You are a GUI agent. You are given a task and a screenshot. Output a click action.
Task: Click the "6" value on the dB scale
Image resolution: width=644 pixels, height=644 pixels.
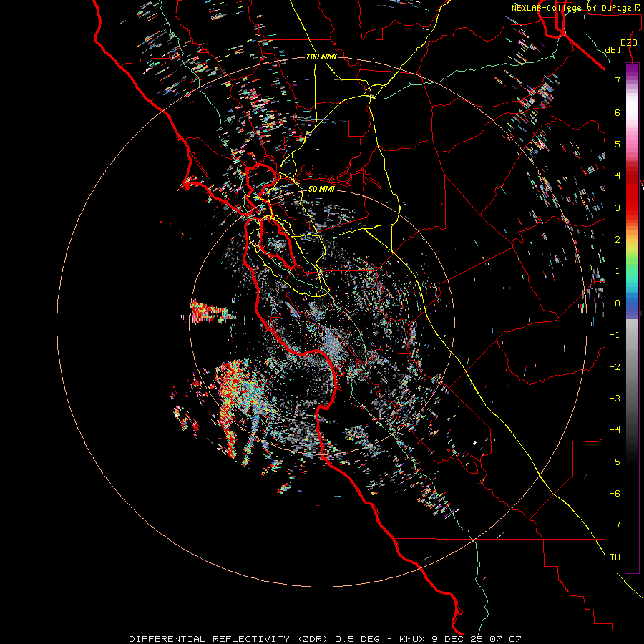tap(618, 112)
